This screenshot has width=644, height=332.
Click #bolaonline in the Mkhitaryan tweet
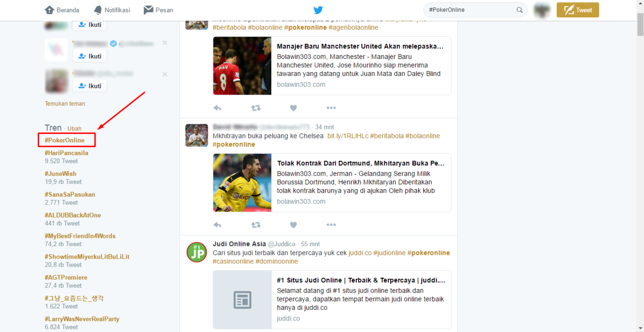pyautogui.click(x=423, y=136)
